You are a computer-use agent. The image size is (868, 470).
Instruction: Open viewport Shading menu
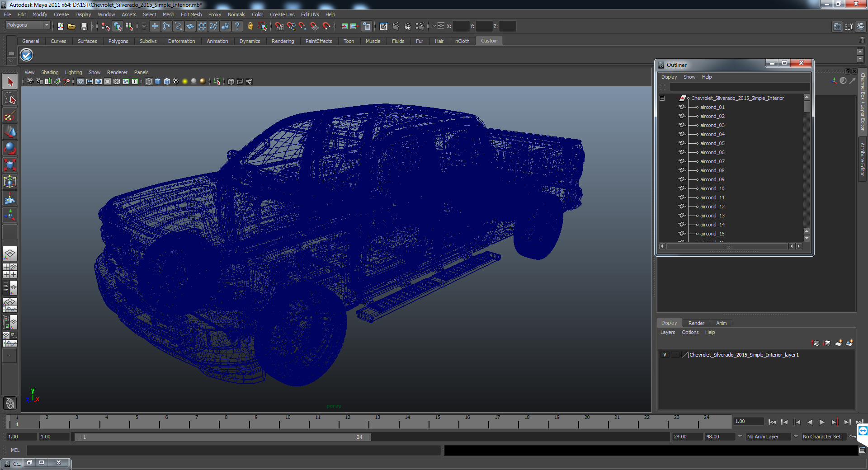(x=50, y=72)
